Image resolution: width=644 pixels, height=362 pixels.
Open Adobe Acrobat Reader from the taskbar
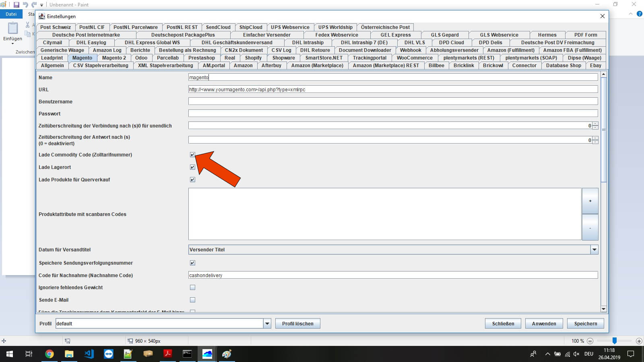tap(167, 354)
